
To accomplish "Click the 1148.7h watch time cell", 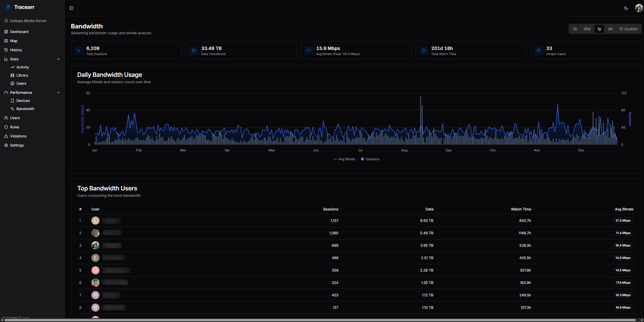I will (x=525, y=233).
